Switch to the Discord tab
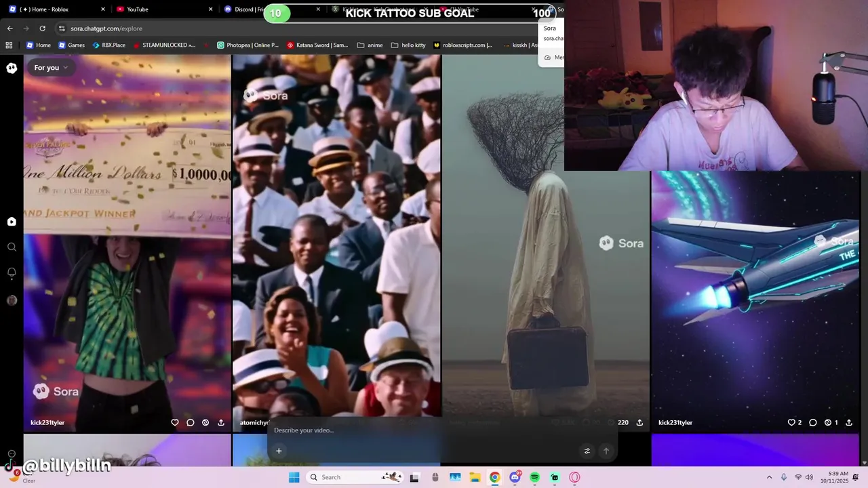 point(244,9)
